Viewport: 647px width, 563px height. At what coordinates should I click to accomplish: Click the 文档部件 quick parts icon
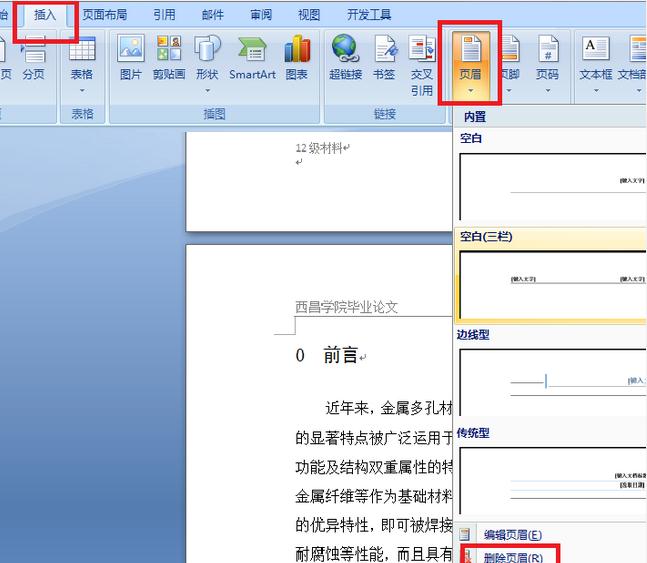pyautogui.click(x=637, y=49)
